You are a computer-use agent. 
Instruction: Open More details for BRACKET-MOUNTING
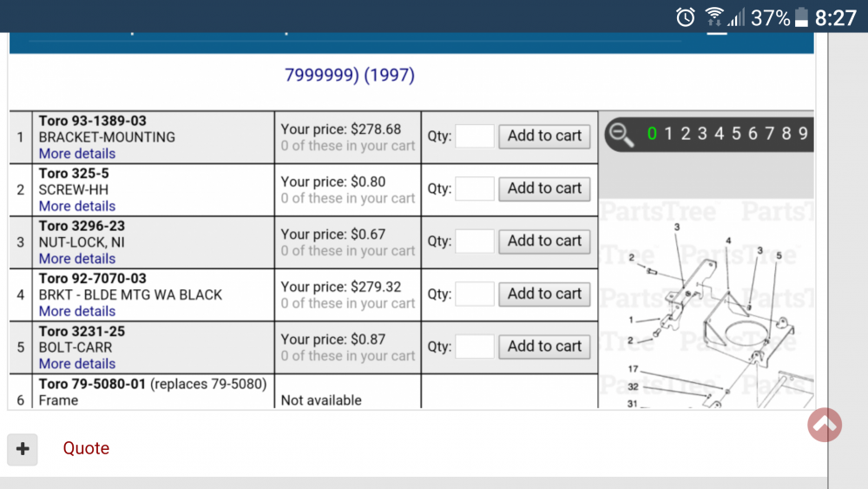[x=76, y=154]
